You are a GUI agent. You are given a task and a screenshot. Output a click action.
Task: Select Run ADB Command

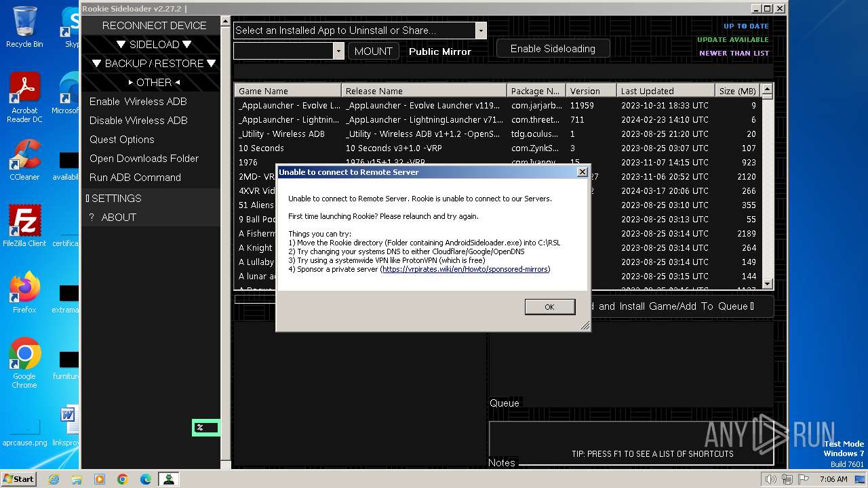coord(136,177)
